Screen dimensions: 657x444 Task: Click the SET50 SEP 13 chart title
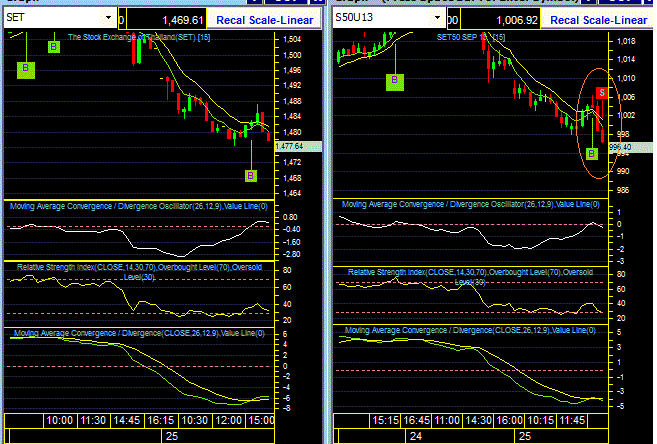[x=471, y=37]
